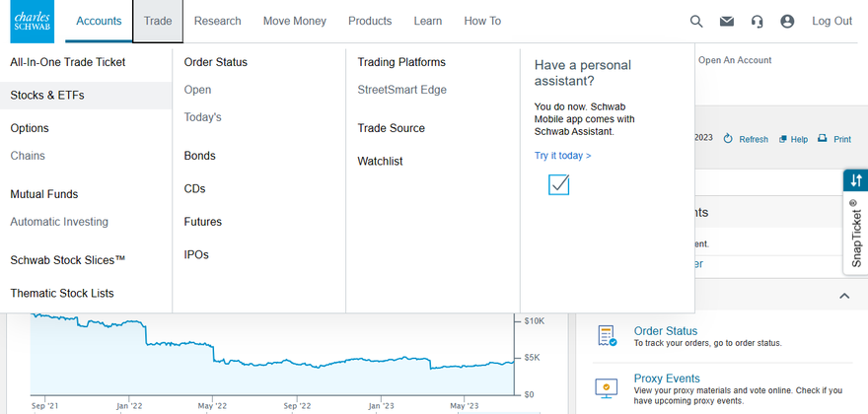Open Thematic Stock Lists
This screenshot has width=868, height=414.
[62, 294]
